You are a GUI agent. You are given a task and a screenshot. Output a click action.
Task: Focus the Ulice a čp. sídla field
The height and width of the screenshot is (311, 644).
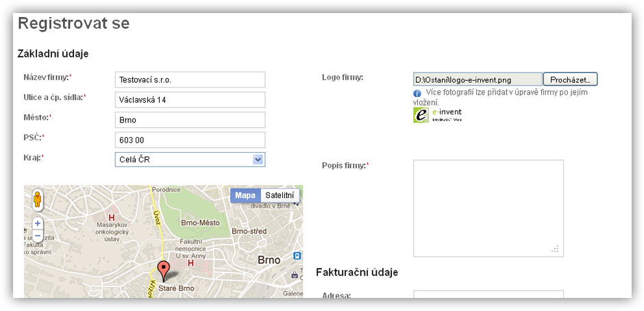click(x=190, y=100)
